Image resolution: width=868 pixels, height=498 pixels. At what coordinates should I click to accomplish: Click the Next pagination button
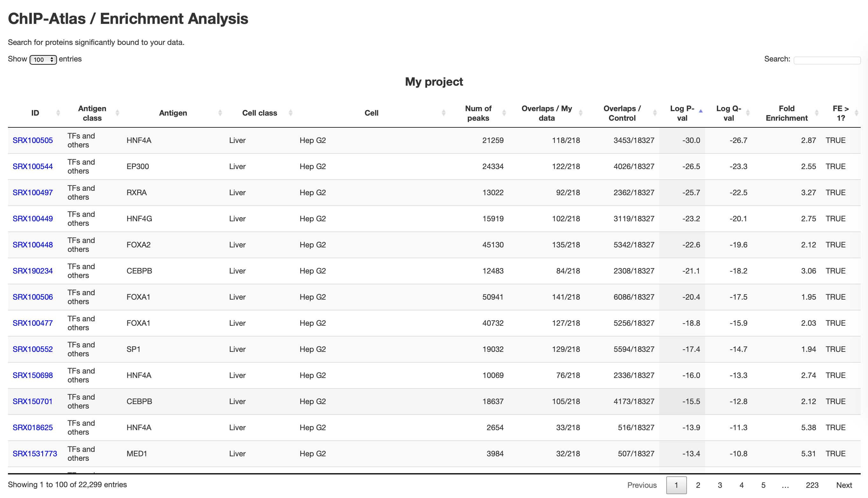point(844,485)
